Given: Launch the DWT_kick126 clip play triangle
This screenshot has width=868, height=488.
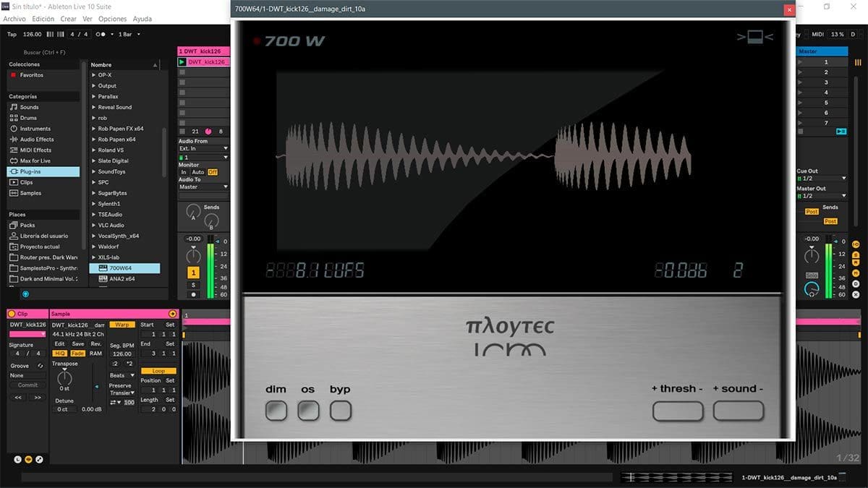Looking at the screenshot, I should pos(183,62).
